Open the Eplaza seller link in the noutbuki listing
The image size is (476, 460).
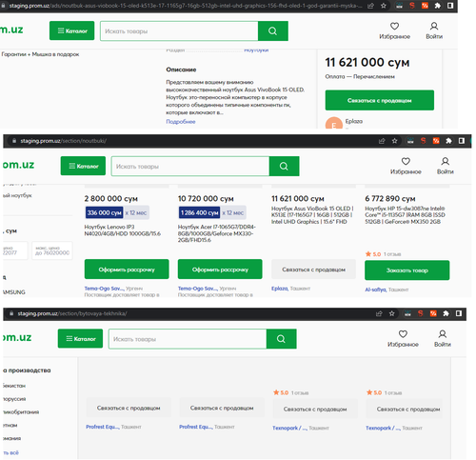(x=280, y=289)
